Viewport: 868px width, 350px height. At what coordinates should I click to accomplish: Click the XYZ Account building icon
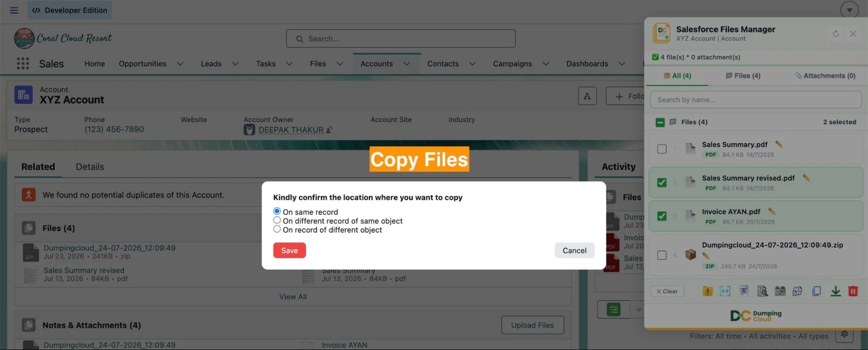pyautogui.click(x=23, y=95)
